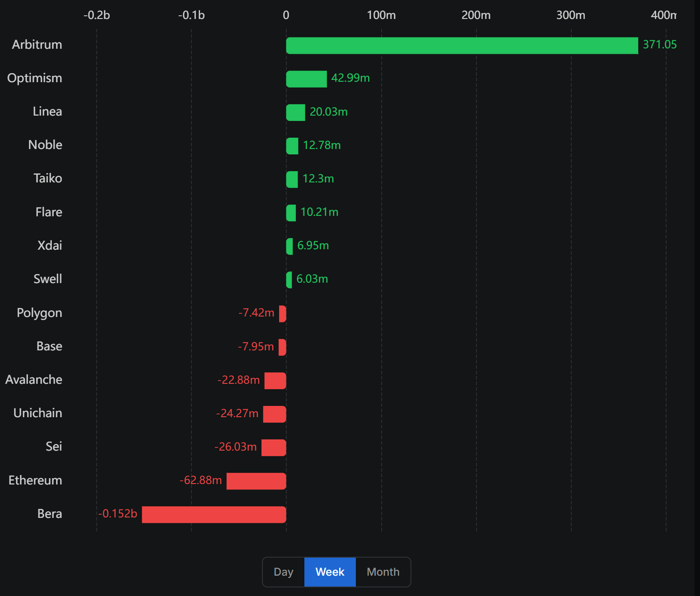The width and height of the screenshot is (700, 596).
Task: Select the Week timeframe tab
Action: [x=330, y=572]
